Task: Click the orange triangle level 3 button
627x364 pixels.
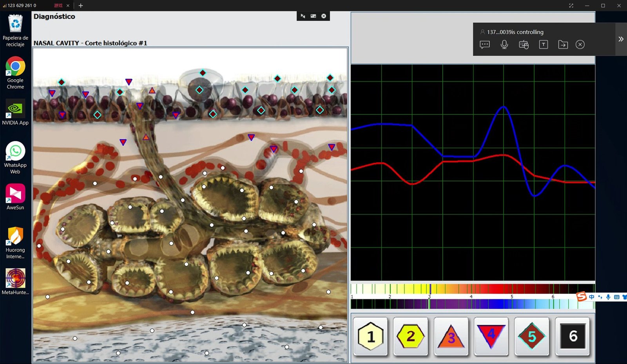Action: point(451,336)
